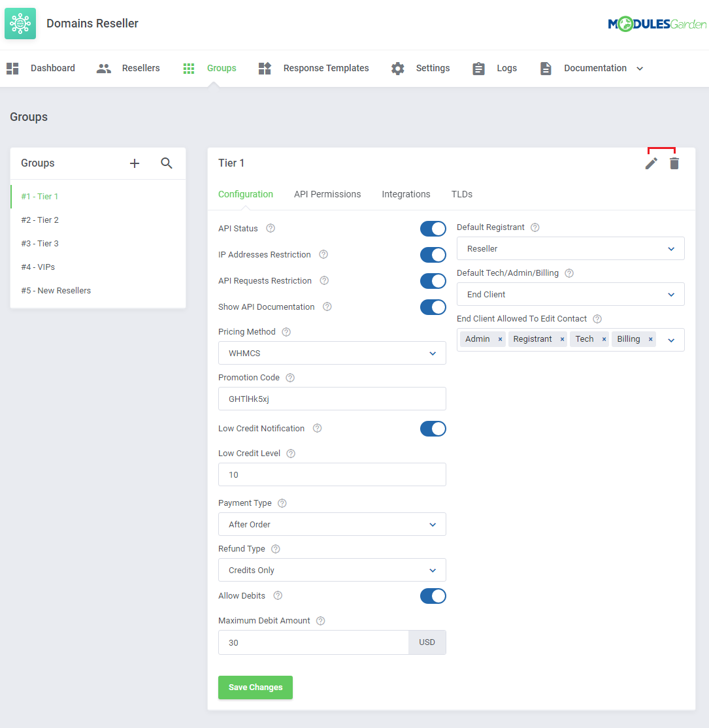
Task: Toggle the API Status switch
Action: pyautogui.click(x=433, y=229)
